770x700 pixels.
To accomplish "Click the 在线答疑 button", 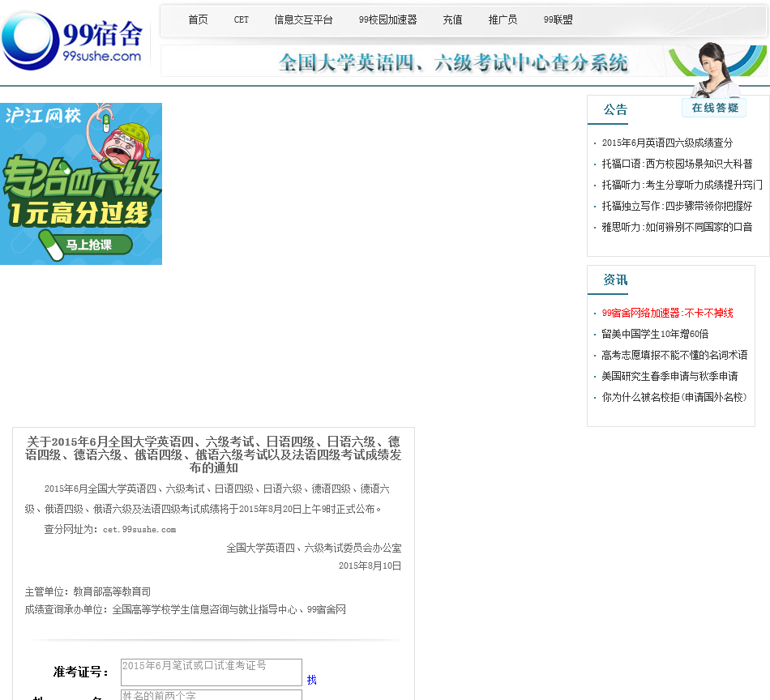I will pos(715,108).
